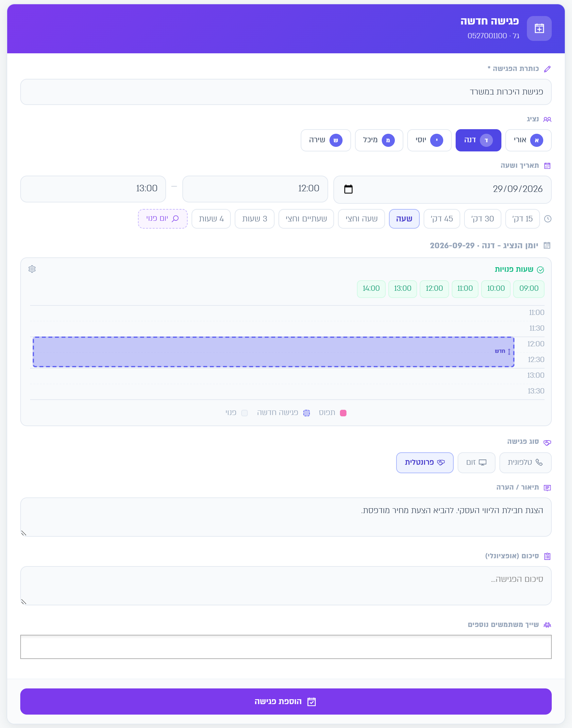This screenshot has width=572, height=728.
Task: Choose the 4 שעות duration
Action: tap(211, 219)
